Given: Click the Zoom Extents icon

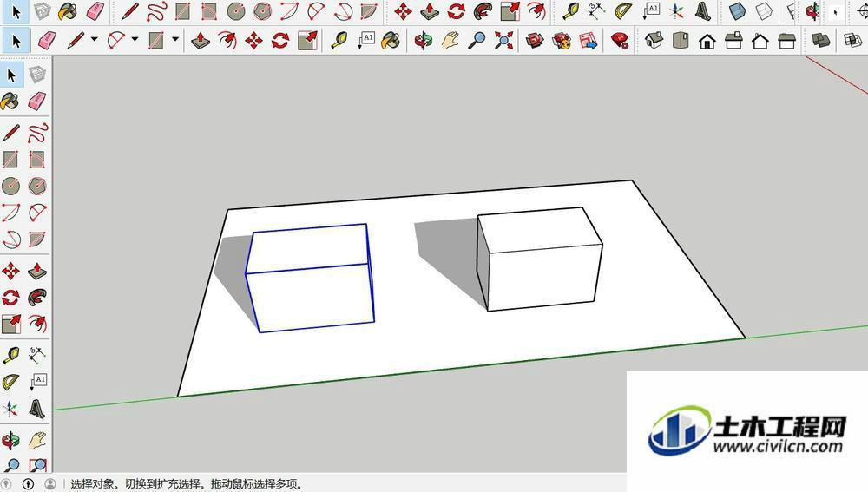Looking at the screenshot, I should [503, 41].
